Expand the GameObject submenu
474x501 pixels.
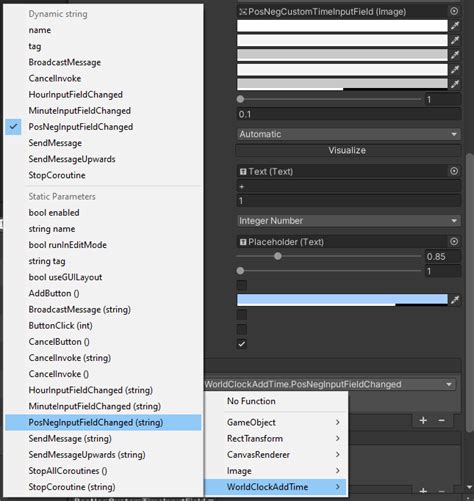point(276,422)
